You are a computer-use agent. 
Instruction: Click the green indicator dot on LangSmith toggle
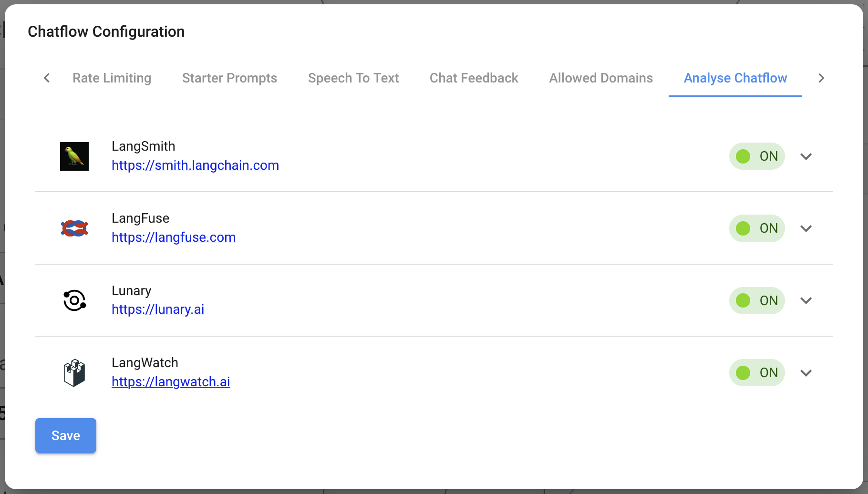click(743, 156)
